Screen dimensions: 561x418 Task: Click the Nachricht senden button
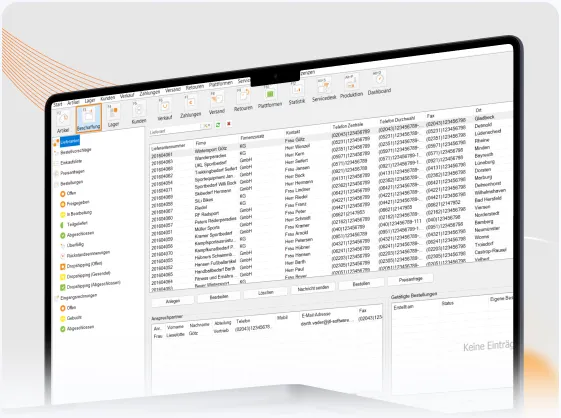pyautogui.click(x=313, y=287)
